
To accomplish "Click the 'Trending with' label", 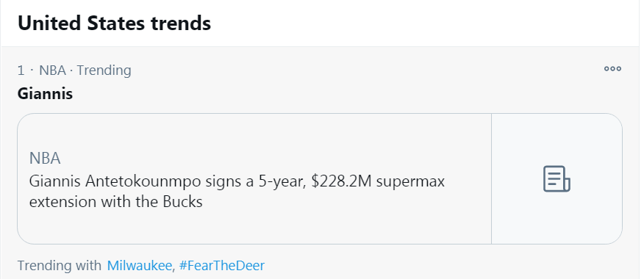I will (59, 266).
